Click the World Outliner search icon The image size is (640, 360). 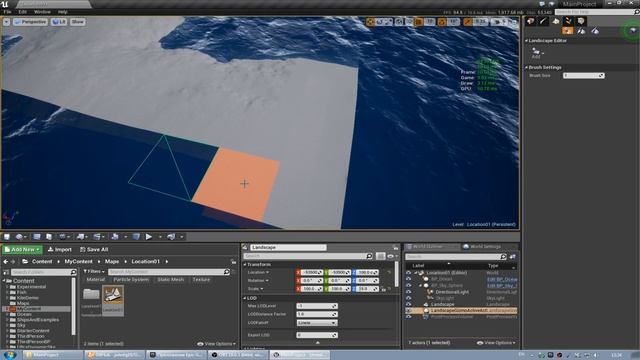503,257
